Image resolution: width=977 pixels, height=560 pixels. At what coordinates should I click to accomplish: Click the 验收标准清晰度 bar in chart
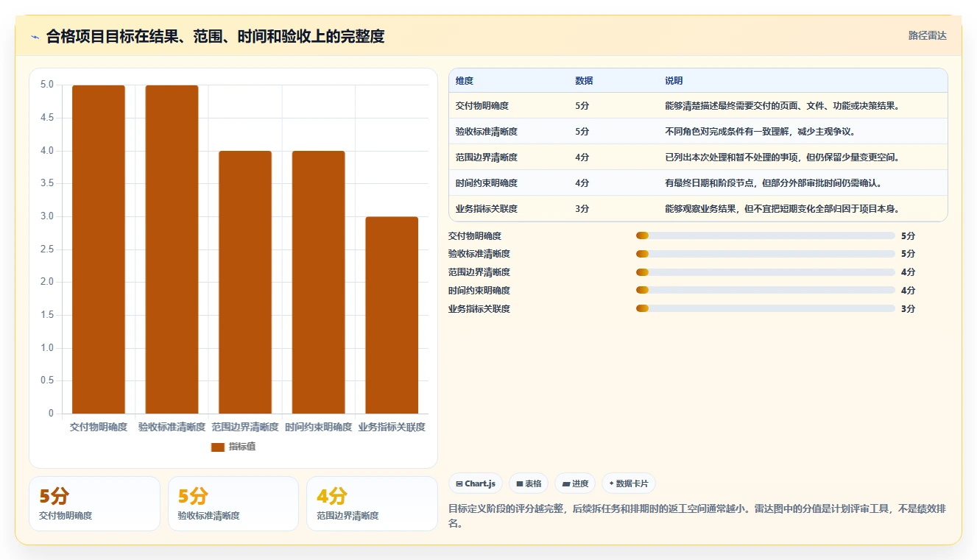(172, 249)
